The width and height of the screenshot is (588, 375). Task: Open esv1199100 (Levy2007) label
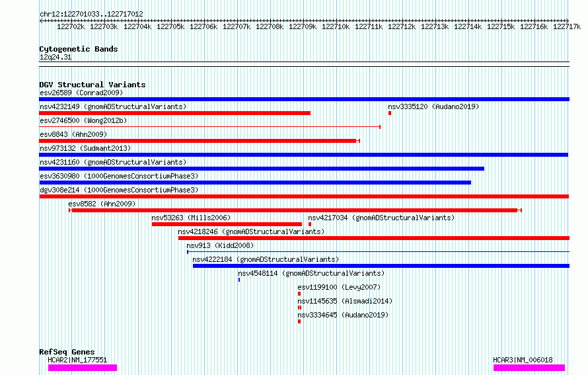(339, 287)
